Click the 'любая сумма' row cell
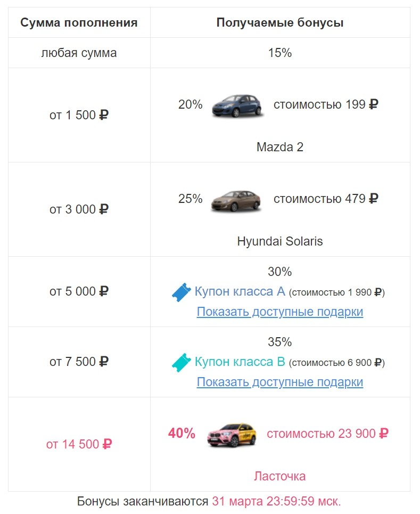Image resolution: width=420 pixels, height=514 pixels. coord(79,53)
